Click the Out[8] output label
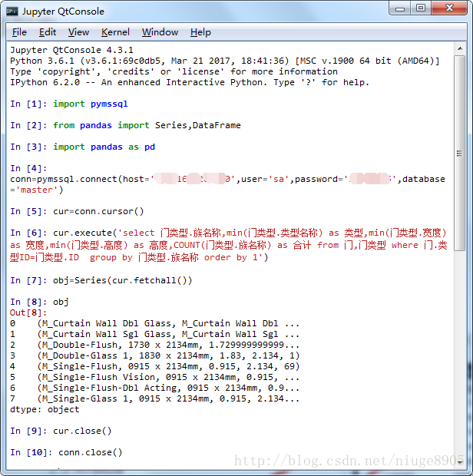 [28, 312]
